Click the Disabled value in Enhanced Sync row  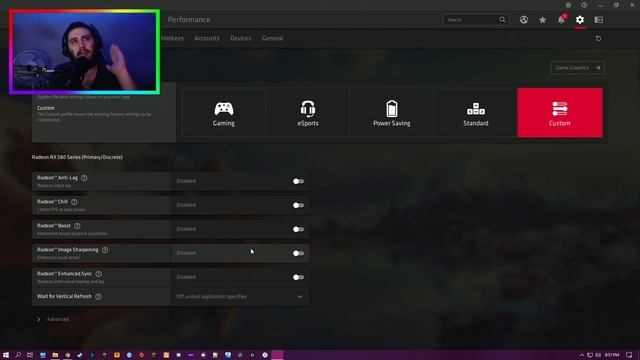point(186,277)
